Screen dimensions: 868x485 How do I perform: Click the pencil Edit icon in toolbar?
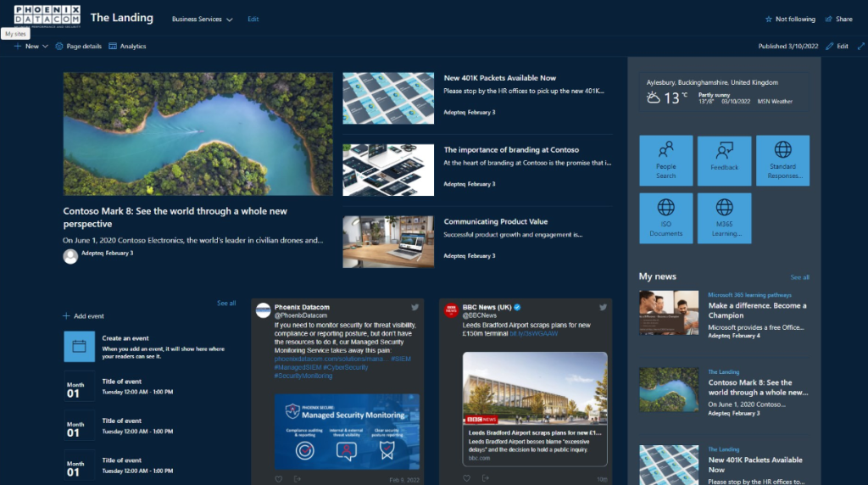[x=829, y=47]
